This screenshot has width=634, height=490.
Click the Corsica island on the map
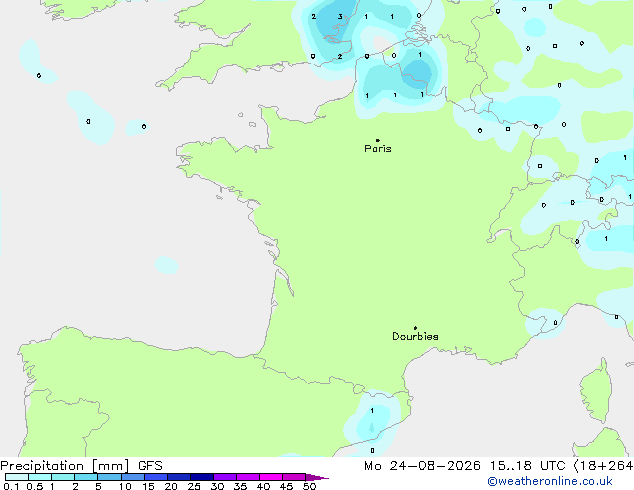(x=596, y=390)
